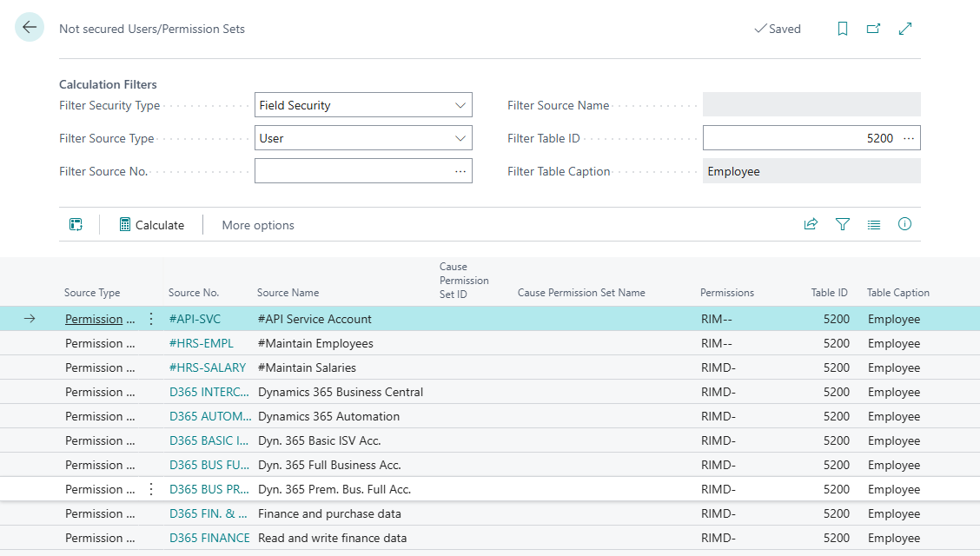Viewport: 980px width, 556px height.
Task: Click Cause Permission Set Name column header
Action: pyautogui.click(x=581, y=293)
